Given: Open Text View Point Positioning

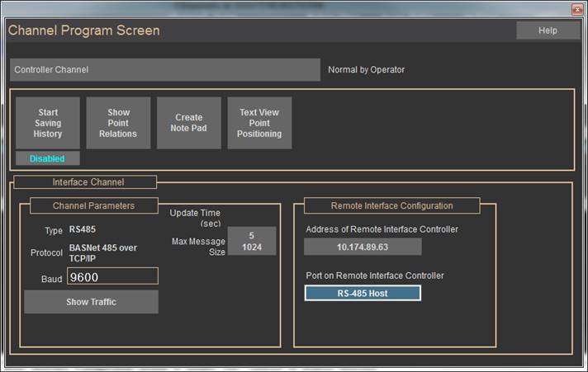Looking at the screenshot, I should click(259, 123).
